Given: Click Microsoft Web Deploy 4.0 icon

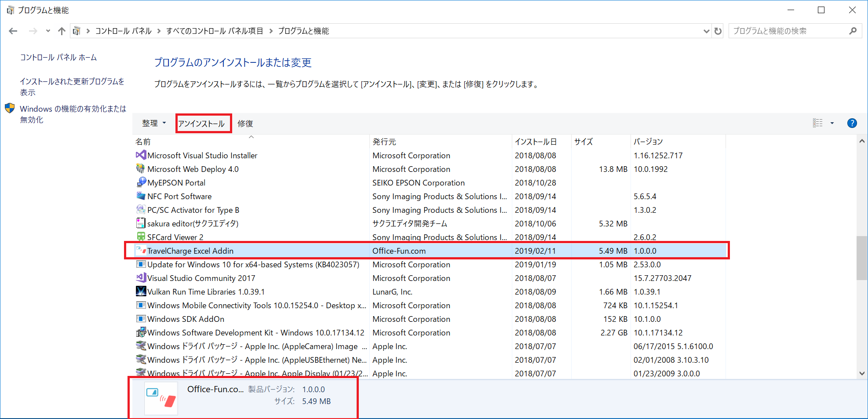Looking at the screenshot, I should (x=141, y=168).
